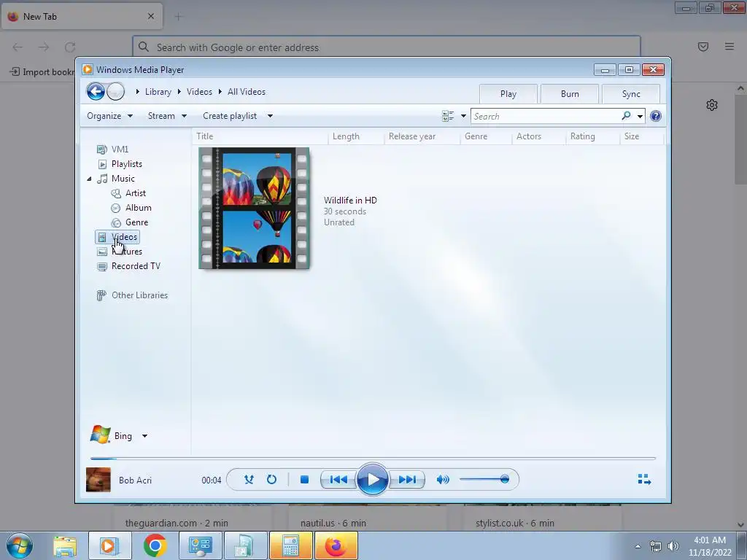Select Pictures in the sidebar
The height and width of the screenshot is (560, 747).
click(x=127, y=252)
